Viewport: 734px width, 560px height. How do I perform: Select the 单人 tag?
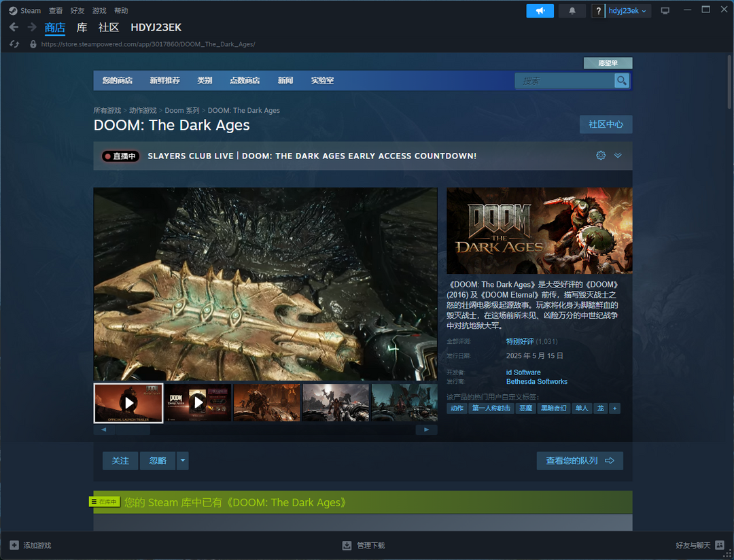coord(582,408)
